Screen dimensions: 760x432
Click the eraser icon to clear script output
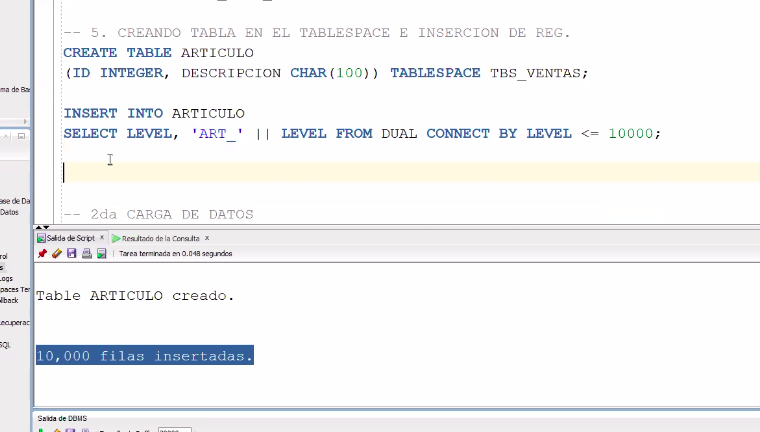point(57,254)
